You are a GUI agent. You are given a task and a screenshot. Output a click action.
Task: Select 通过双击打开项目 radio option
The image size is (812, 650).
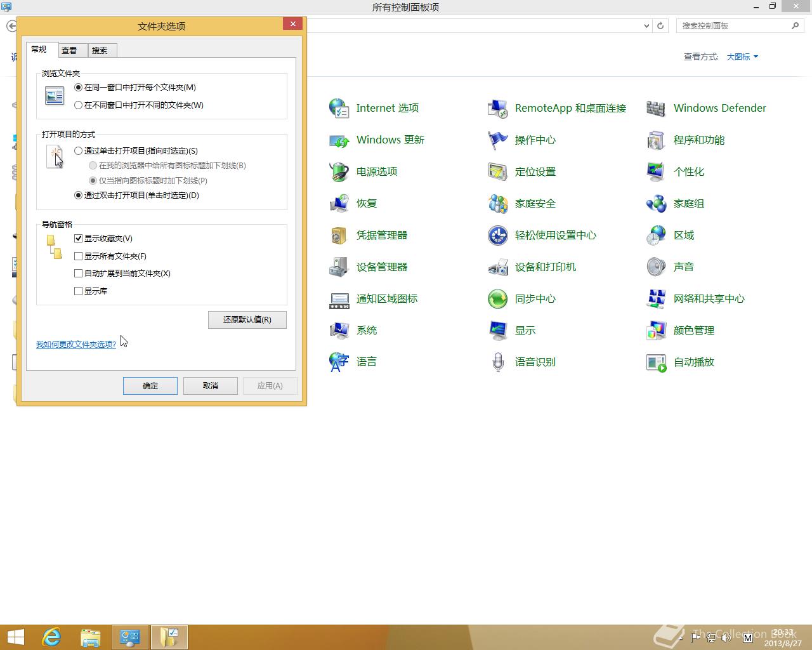[79, 196]
